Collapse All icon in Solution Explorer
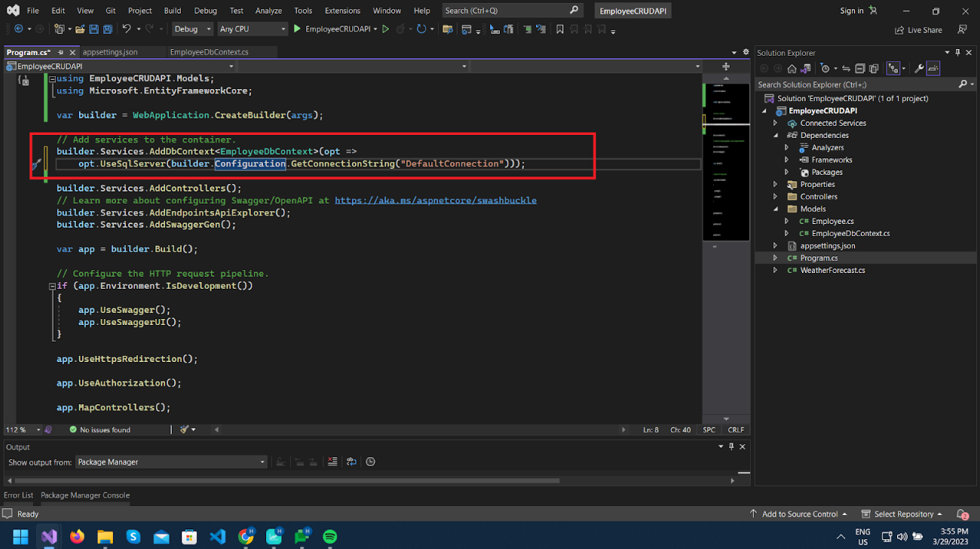The width and height of the screenshot is (980, 549). coord(860,69)
